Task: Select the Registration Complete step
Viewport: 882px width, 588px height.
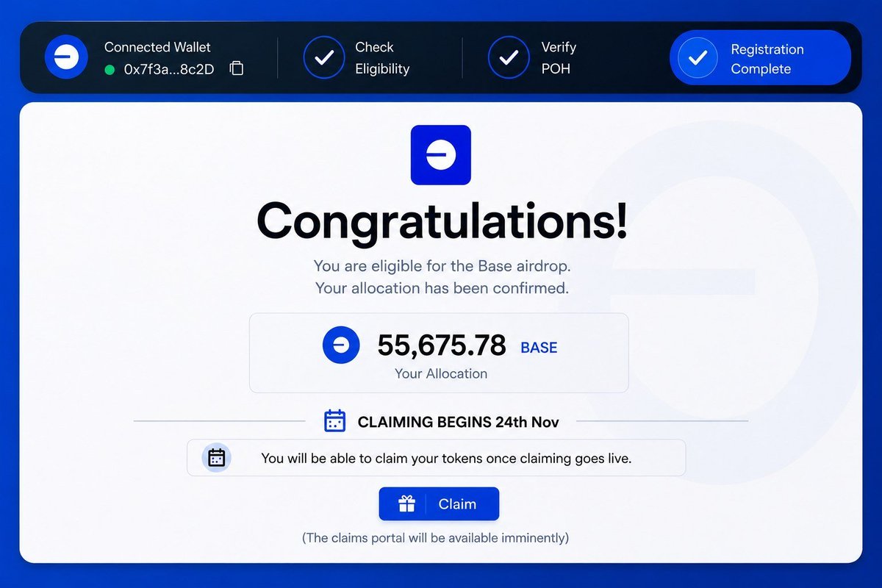Action: 760,58
